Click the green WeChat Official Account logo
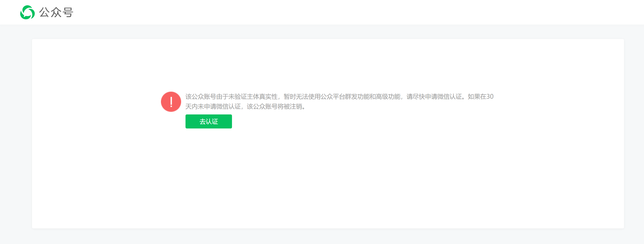The width and height of the screenshot is (644, 244). [x=27, y=12]
